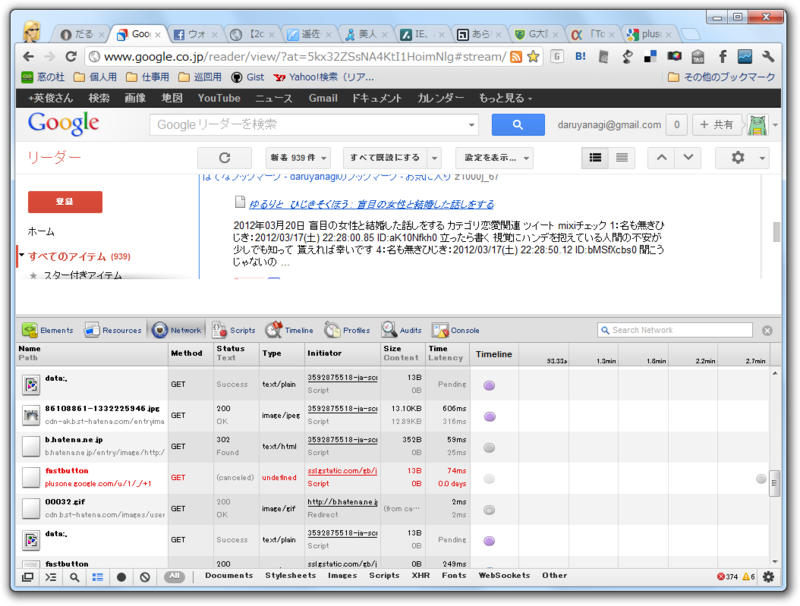Open the Scripts panel in DevTools
Screen dimensions: 800x606
click(x=234, y=330)
